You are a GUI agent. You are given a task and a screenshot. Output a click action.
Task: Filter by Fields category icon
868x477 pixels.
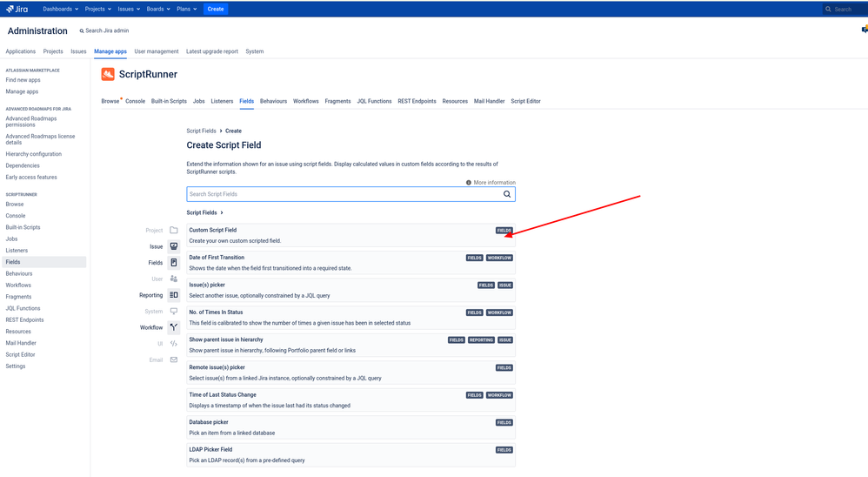[174, 263]
